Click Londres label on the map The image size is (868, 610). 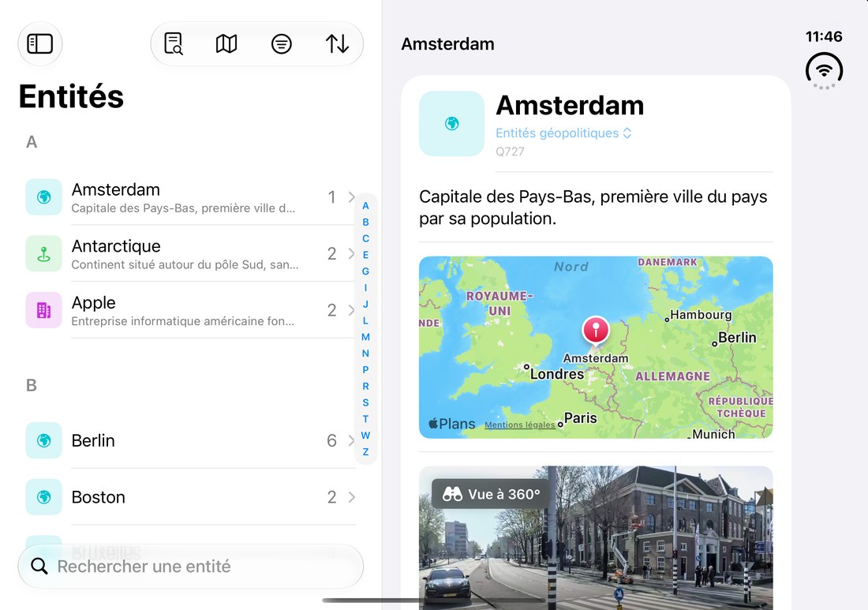(x=557, y=374)
